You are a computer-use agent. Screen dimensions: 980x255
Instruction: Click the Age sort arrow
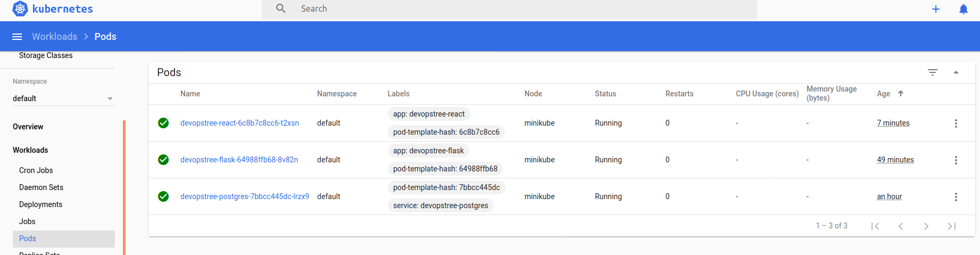[901, 93]
